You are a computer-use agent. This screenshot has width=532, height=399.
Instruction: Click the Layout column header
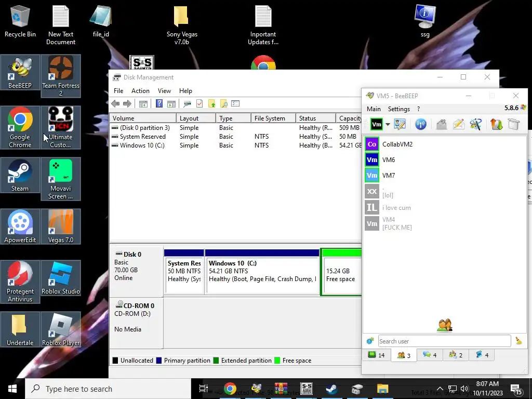(x=196, y=118)
